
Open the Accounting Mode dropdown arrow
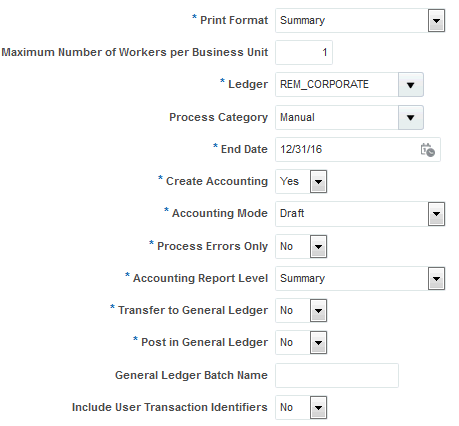[x=436, y=214]
